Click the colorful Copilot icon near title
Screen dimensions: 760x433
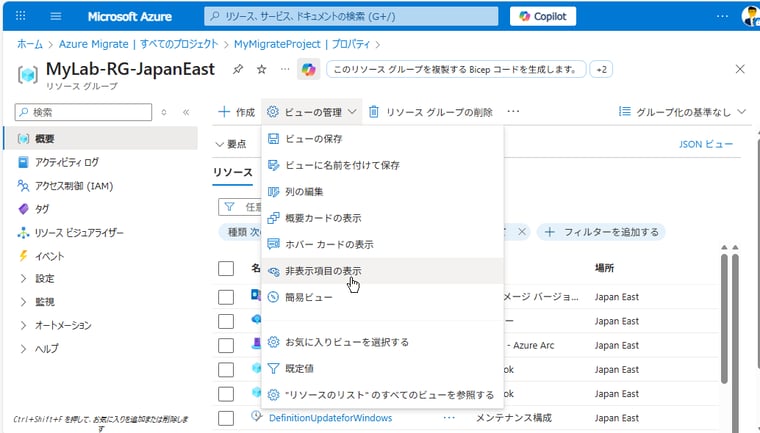pos(308,69)
